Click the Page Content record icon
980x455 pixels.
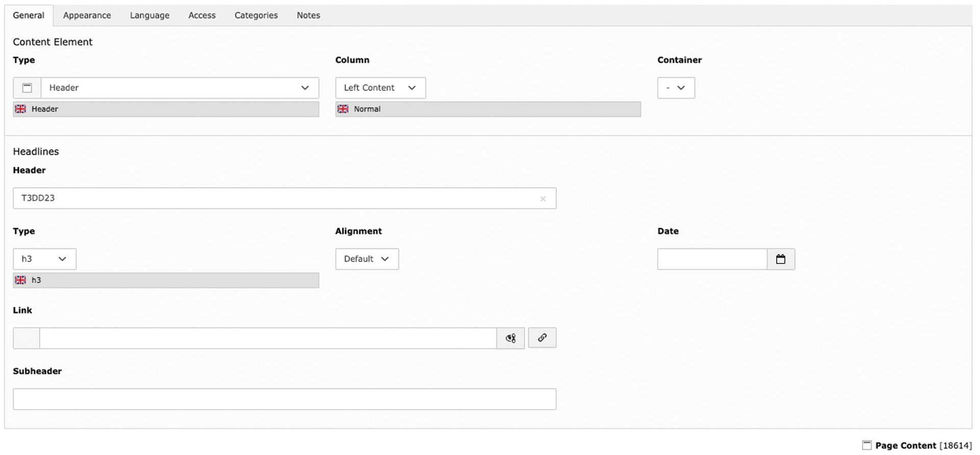point(867,445)
